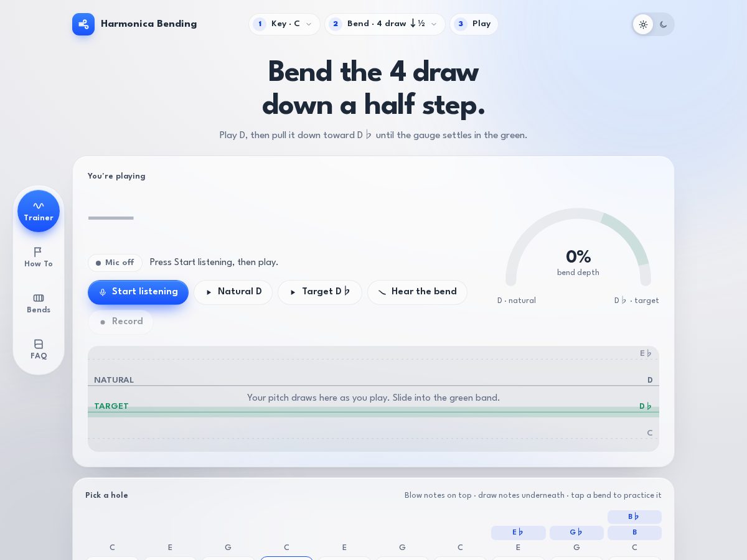Click the C note label in pitch chart
This screenshot has width=747, height=560.
coord(650,433)
